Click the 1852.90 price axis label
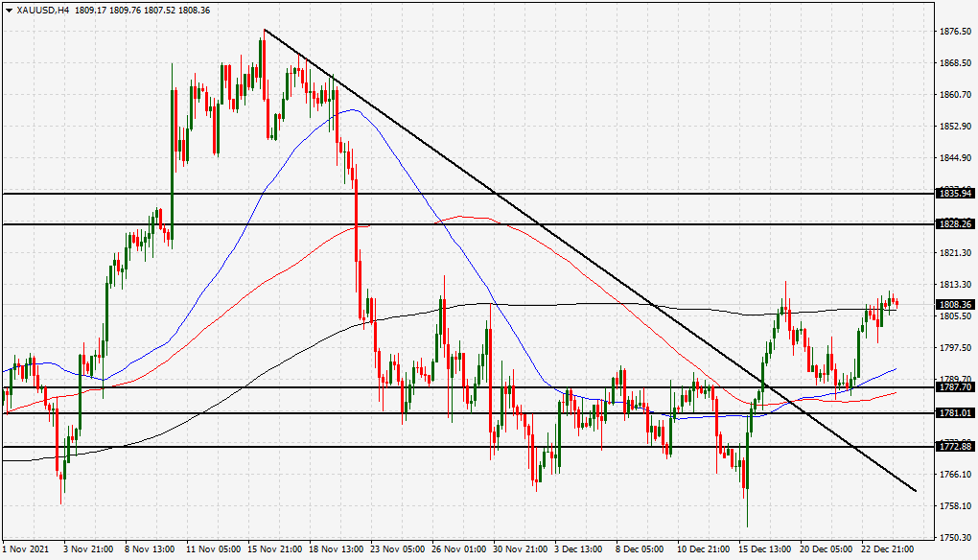 point(956,127)
